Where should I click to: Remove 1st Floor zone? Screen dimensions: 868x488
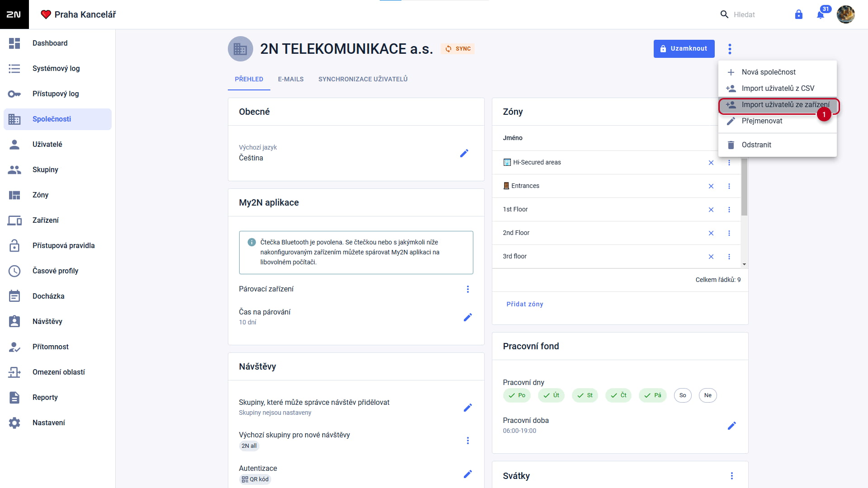click(x=711, y=210)
